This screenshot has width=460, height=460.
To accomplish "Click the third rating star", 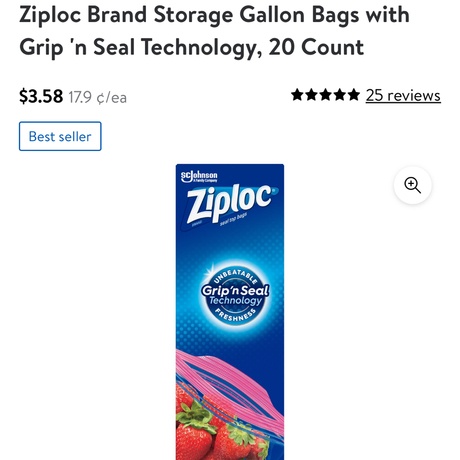I will coord(326,95).
